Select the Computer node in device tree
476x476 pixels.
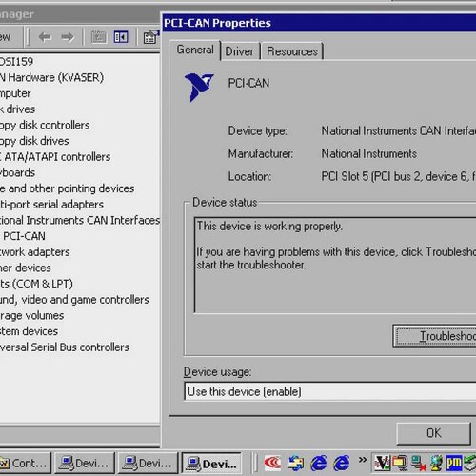[15, 93]
